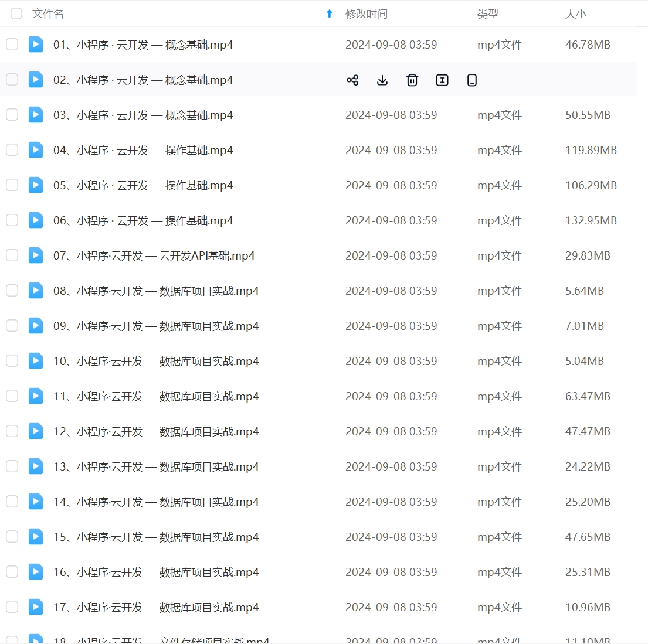The width and height of the screenshot is (648, 644).
Task: Click the 类型 column header
Action: click(488, 13)
